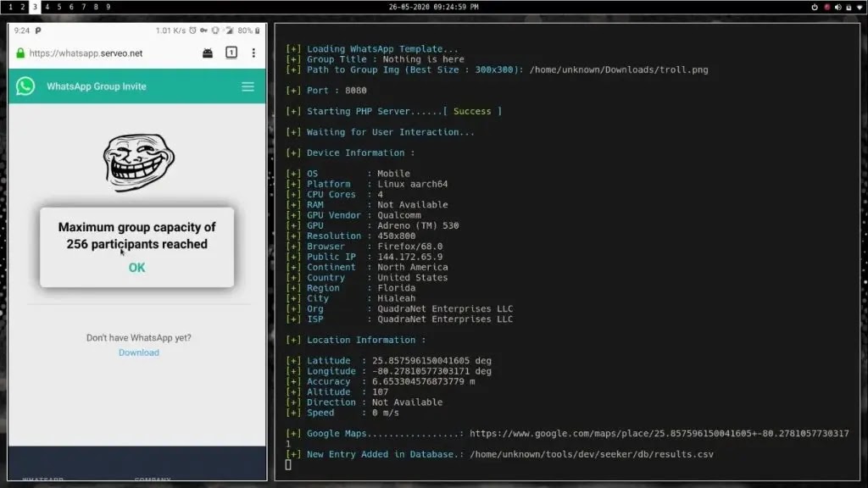Follow the Download WhatsApp link
Image resolution: width=868 pixels, height=488 pixels.
point(139,352)
